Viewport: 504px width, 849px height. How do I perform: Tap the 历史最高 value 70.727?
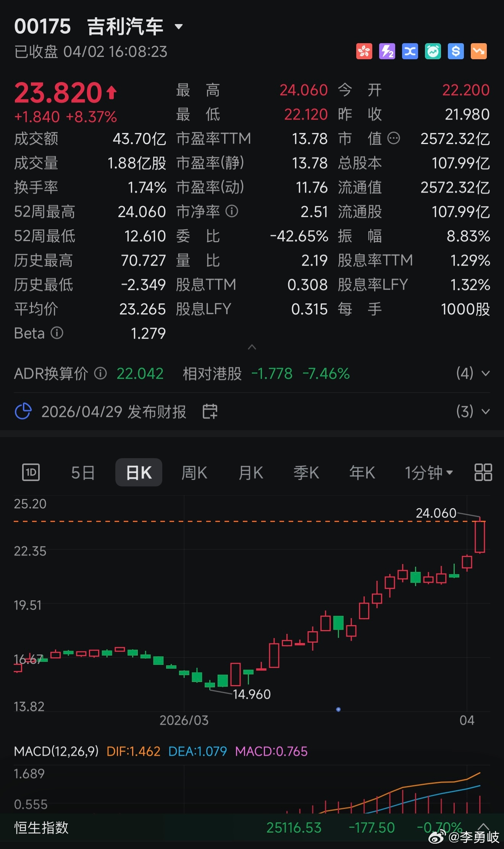(143, 260)
